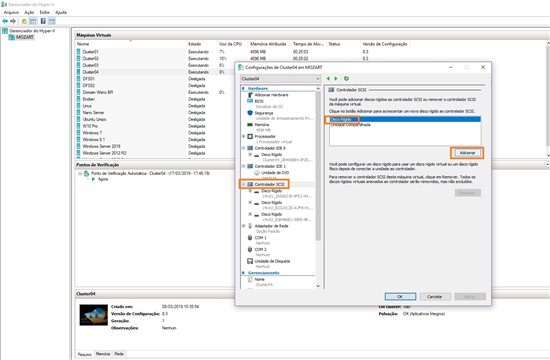Select Controlador IDE 1 in the tree
Image resolution: width=550 pixels, height=360 pixels.
270,166
